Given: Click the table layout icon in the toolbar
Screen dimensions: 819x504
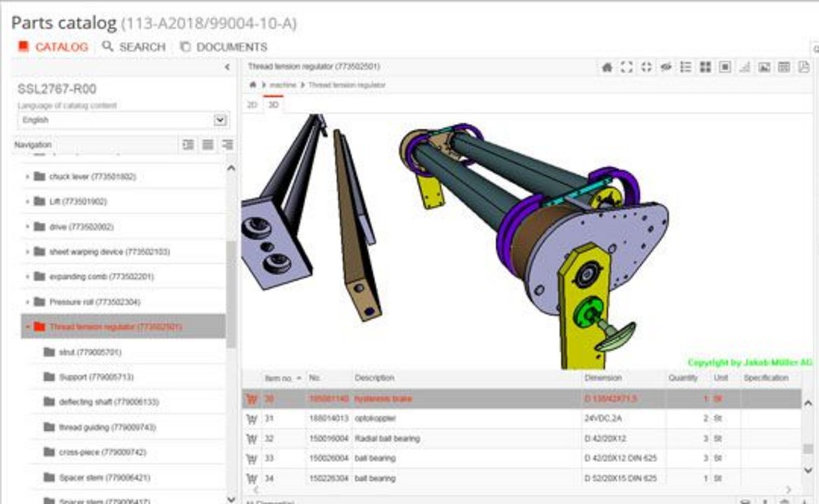Looking at the screenshot, I should 783,67.
